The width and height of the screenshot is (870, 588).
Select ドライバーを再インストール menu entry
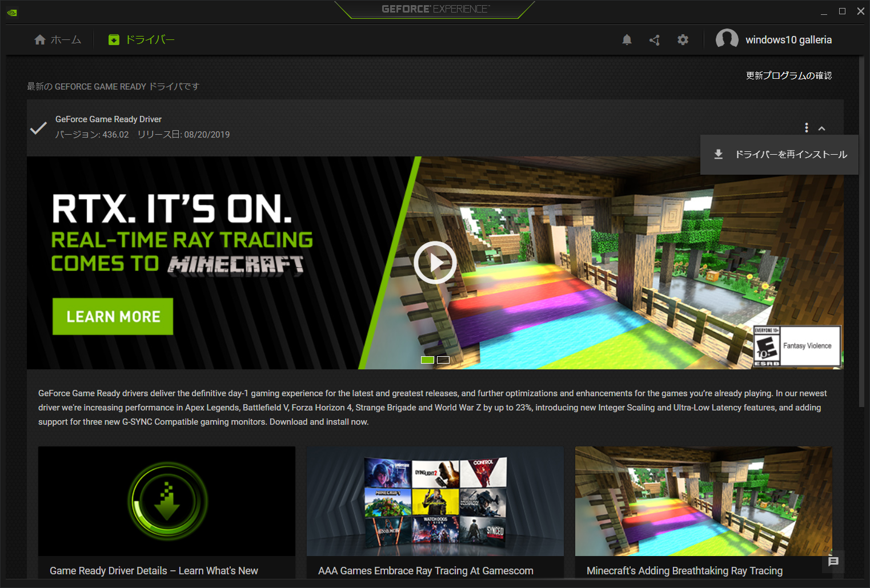point(779,155)
